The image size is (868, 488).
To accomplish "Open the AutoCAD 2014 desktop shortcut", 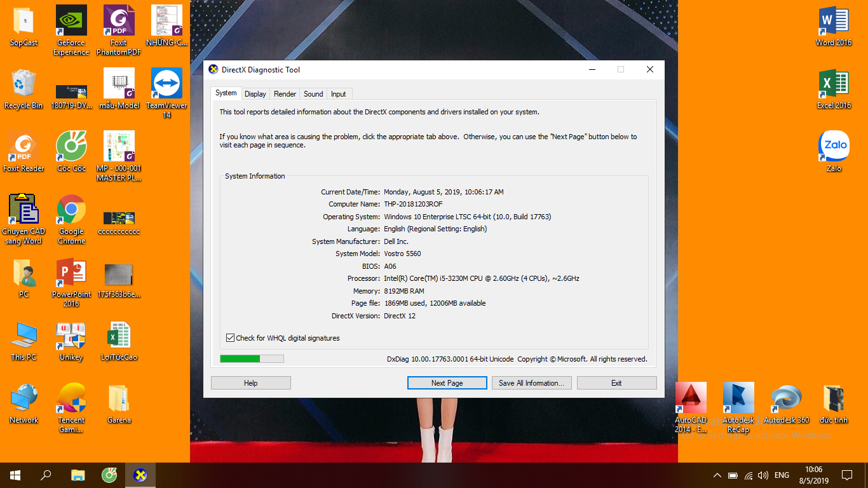I will pos(691,398).
